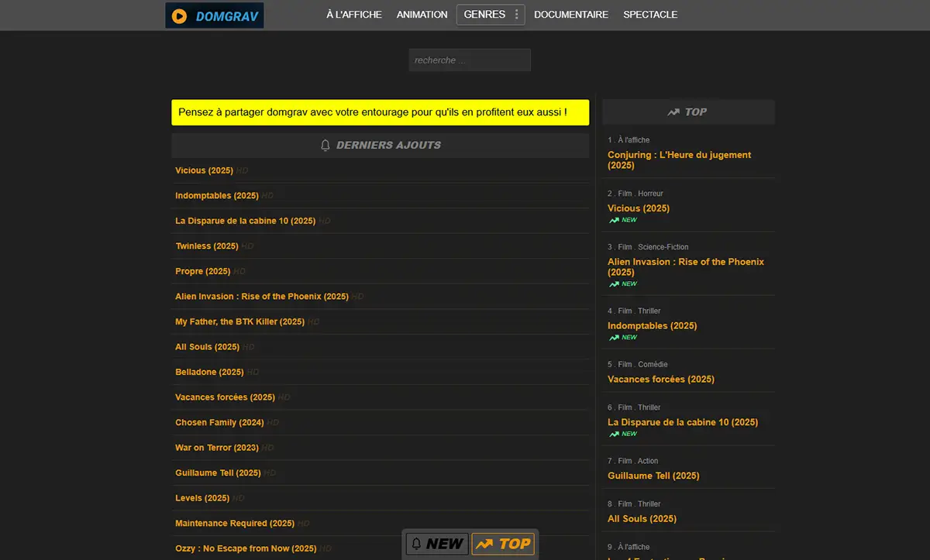This screenshot has width=930, height=560.
Task: Click the NEW trending badge under Vicious in TOP
Action: [x=622, y=220]
